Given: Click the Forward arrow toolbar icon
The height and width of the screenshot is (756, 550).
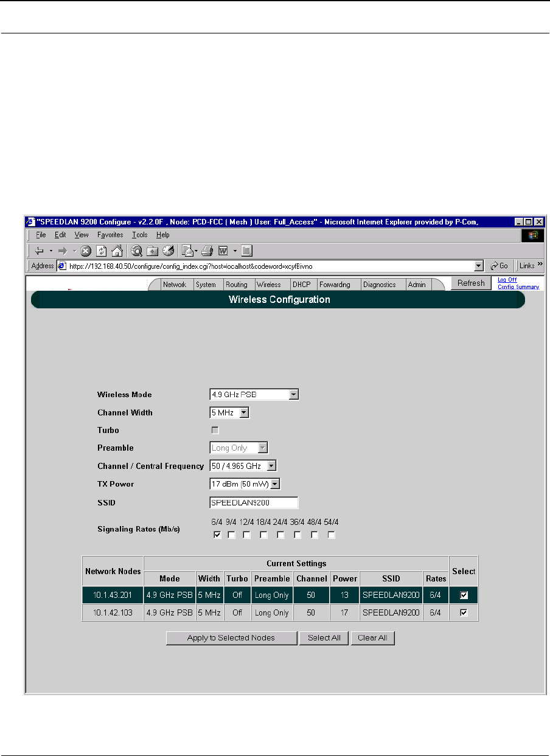Looking at the screenshot, I should 63,251.
